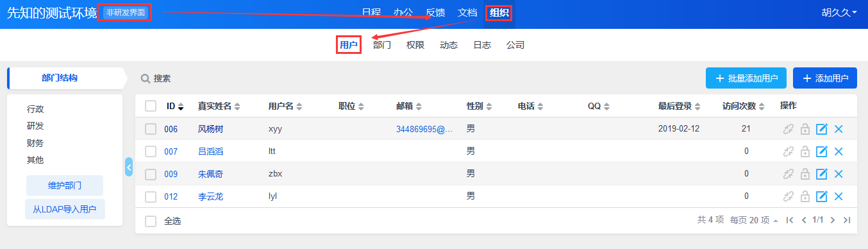Open the 每页 20 项 page-size dropdown
868x249 pixels.
pyautogui.click(x=755, y=220)
